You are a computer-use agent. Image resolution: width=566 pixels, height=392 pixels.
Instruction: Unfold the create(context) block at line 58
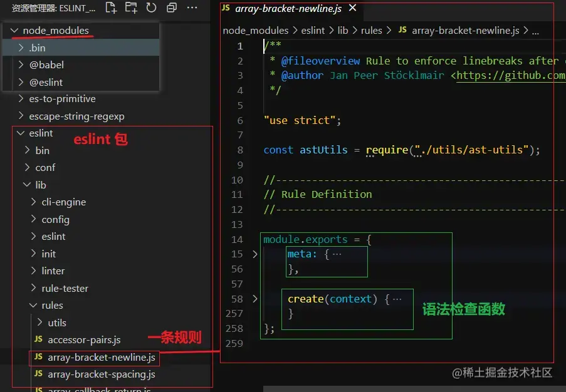click(255, 299)
